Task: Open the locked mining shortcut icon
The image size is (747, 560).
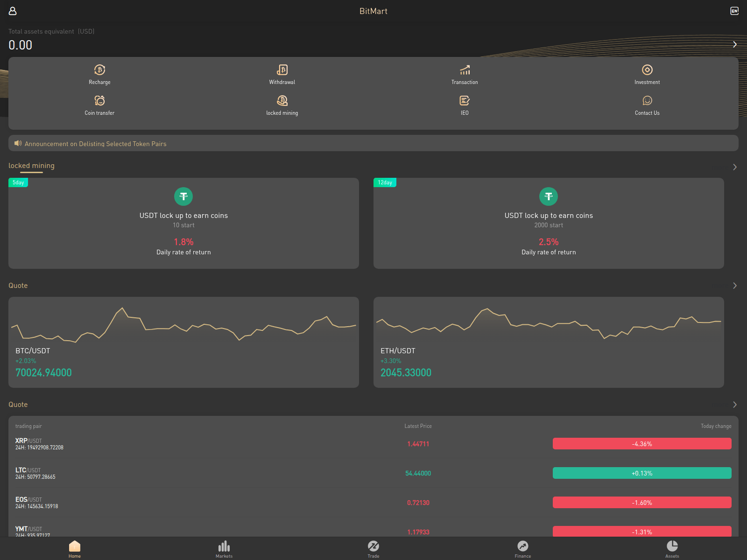Action: [x=282, y=100]
